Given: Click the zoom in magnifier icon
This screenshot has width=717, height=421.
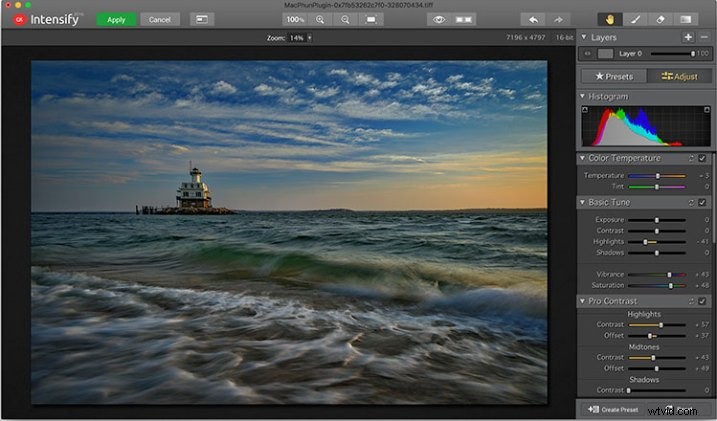Looking at the screenshot, I should (x=320, y=20).
